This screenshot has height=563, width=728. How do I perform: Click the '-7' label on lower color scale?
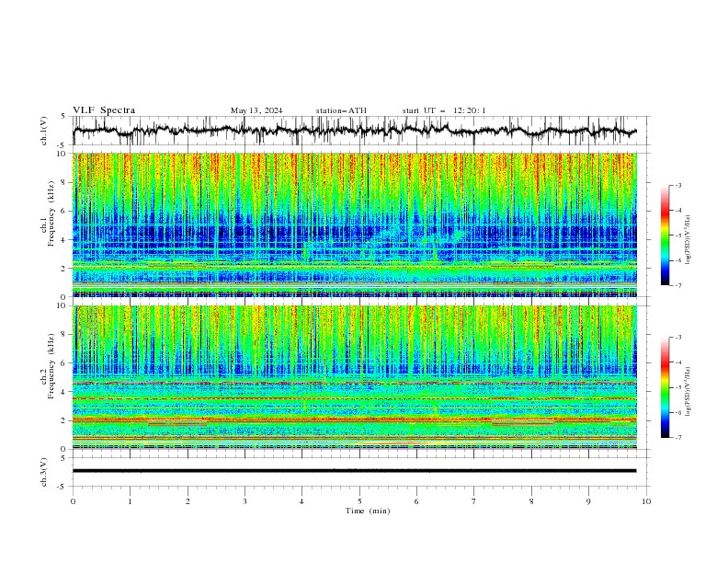coord(677,437)
